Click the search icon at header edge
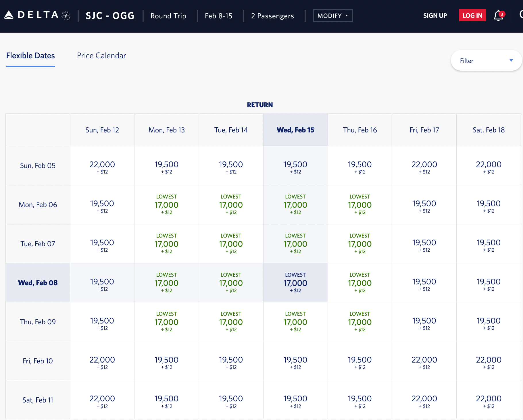Viewport: 523px width, 420px height. coord(521,15)
